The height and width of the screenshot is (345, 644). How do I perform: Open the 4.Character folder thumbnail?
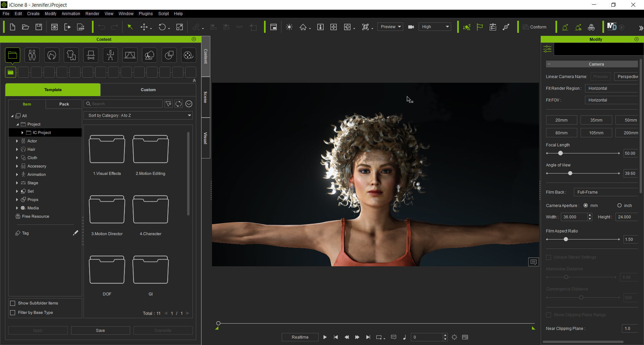[x=151, y=210]
